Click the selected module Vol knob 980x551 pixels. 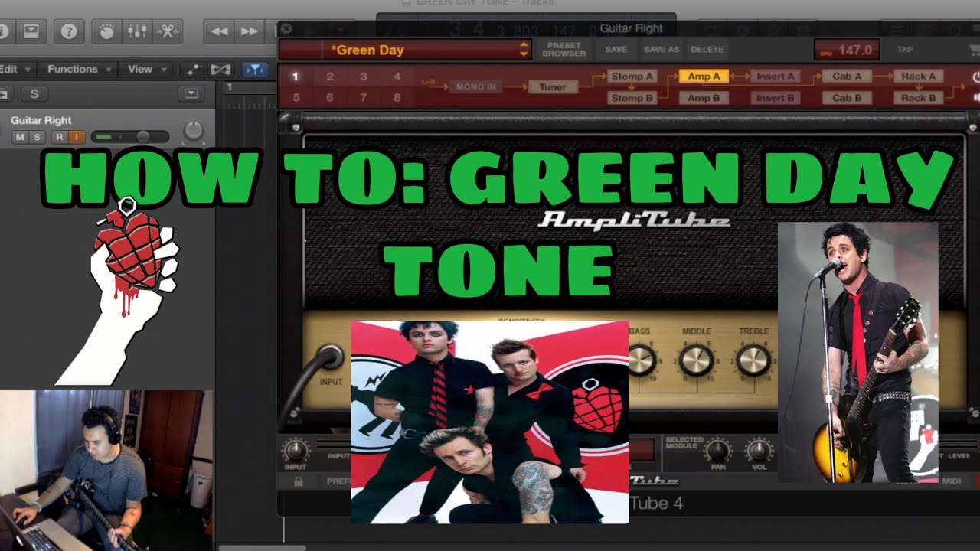pos(759,449)
